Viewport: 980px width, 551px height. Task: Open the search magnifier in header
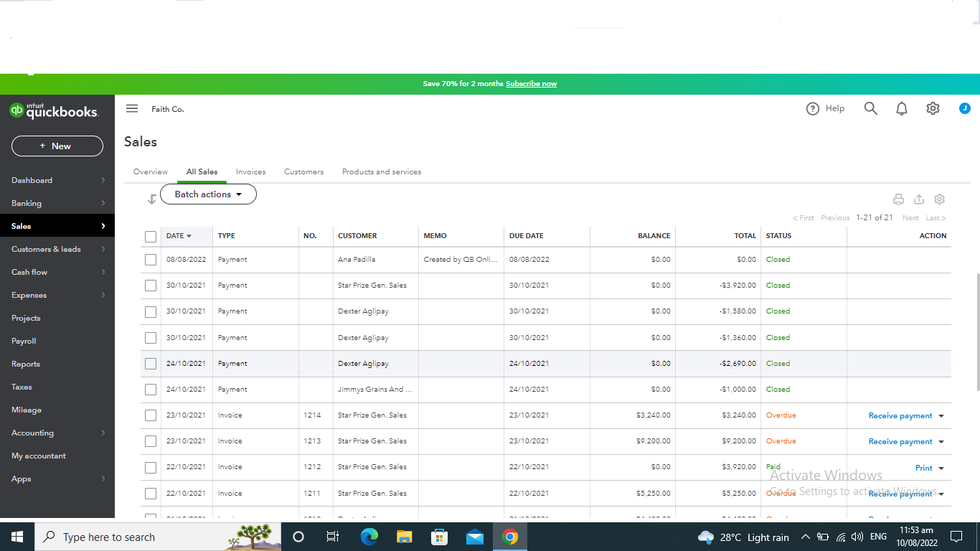[x=871, y=108]
